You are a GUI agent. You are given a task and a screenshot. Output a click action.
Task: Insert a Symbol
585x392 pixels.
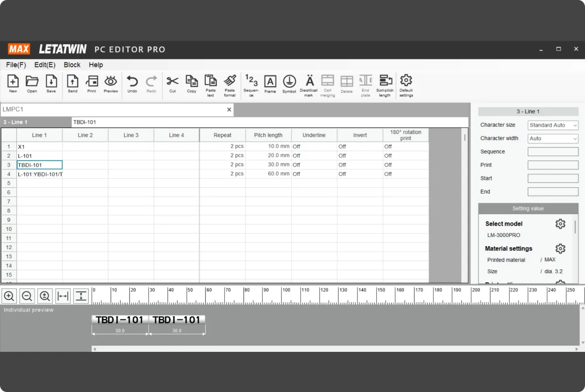(289, 83)
